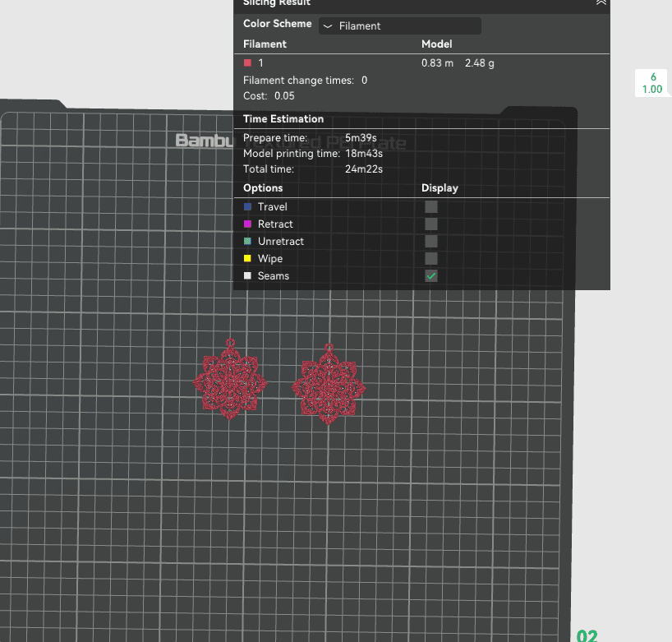Collapse the Slicing Result panel
The width and height of the screenshot is (672, 642).
[601, 2]
